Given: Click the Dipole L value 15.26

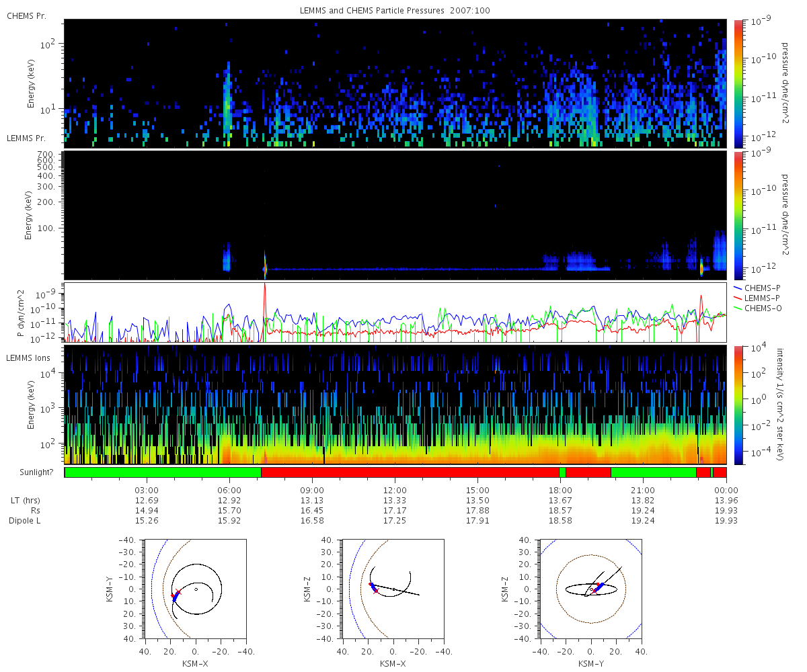Looking at the screenshot, I should (147, 521).
